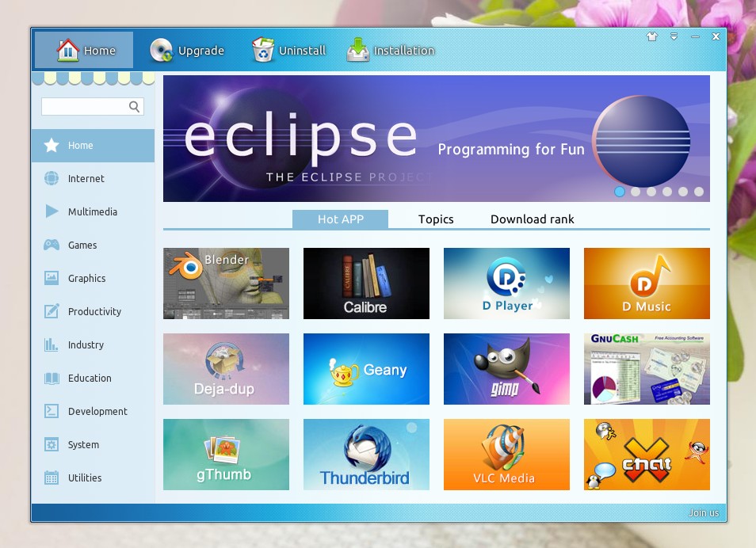
Task: Select the fifth banner slide dot
Action: coord(683,192)
